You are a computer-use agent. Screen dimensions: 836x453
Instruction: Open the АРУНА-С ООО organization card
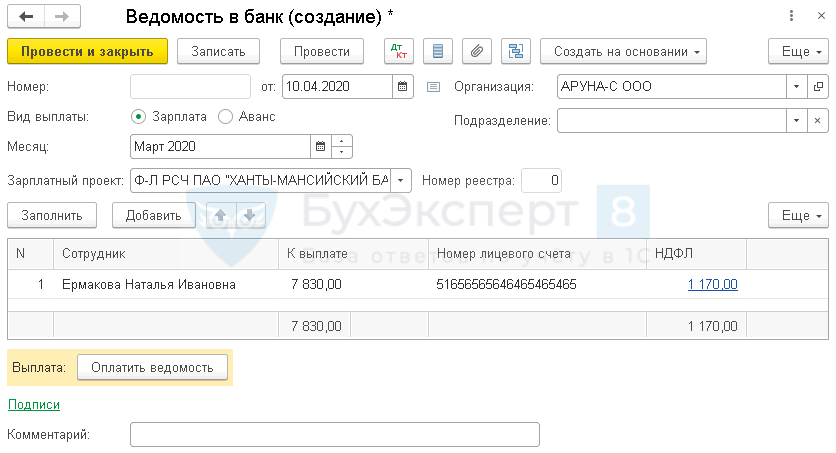coord(818,86)
